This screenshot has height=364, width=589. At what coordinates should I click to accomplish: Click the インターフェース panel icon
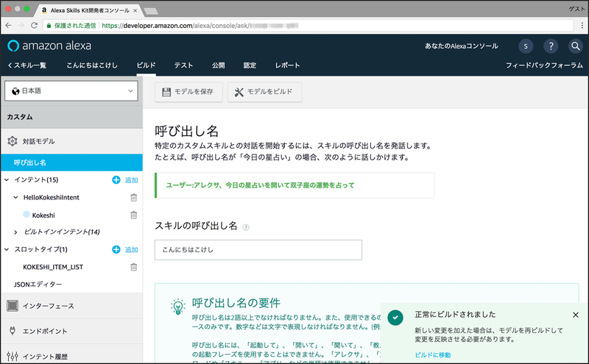[x=13, y=306]
